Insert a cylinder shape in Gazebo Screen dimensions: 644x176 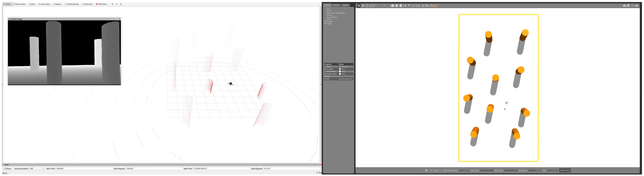tap(401, 6)
